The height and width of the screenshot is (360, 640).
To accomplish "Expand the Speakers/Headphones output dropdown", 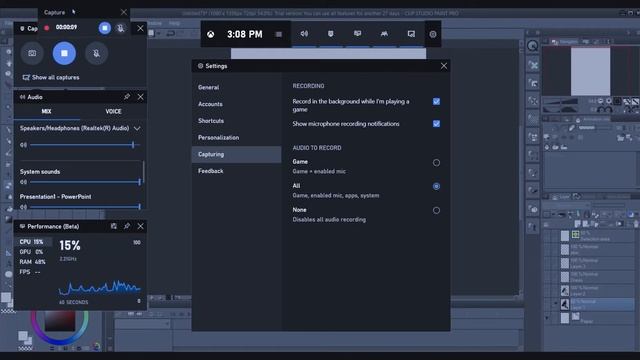I will (137, 128).
